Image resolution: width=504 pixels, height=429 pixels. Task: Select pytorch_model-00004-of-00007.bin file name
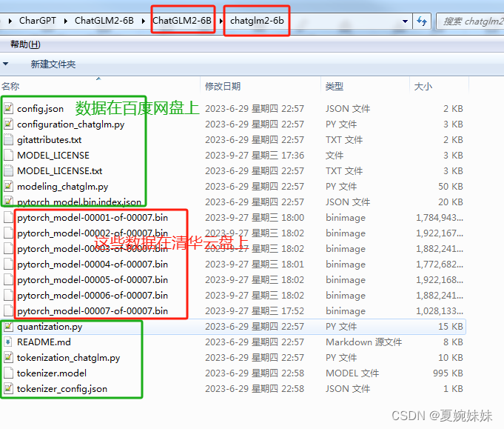(x=93, y=265)
